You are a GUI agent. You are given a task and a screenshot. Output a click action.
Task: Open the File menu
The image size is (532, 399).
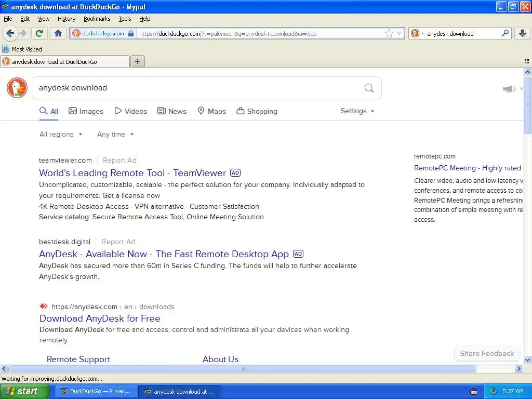(x=8, y=19)
